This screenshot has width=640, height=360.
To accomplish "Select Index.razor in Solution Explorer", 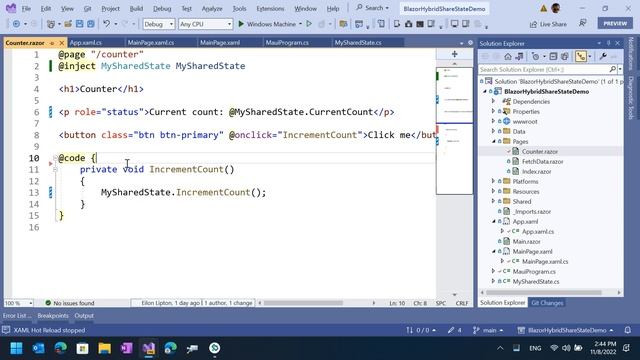I will click(536, 171).
